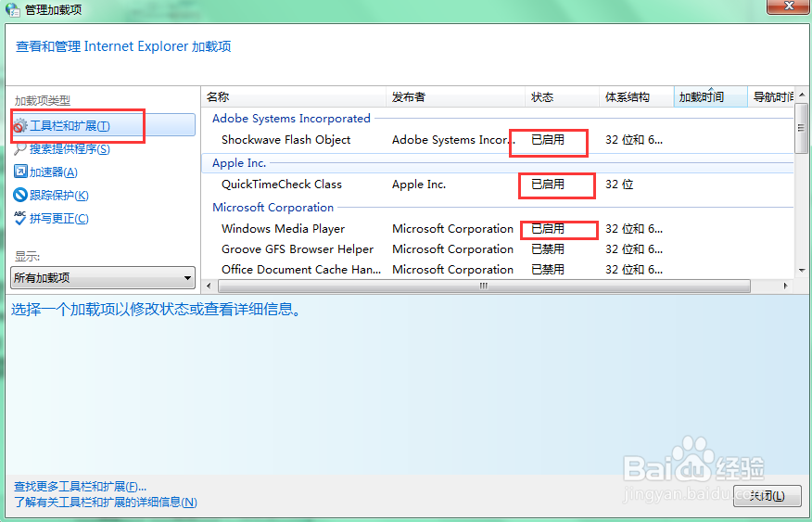Select the 工具栏和扩展 add-on type
This screenshot has width=812, height=522.
click(x=103, y=126)
